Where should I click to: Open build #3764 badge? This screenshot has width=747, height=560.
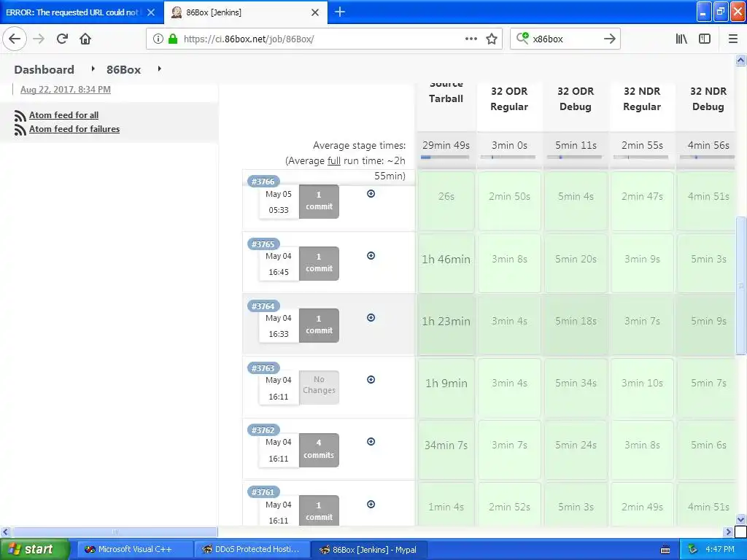coord(263,306)
